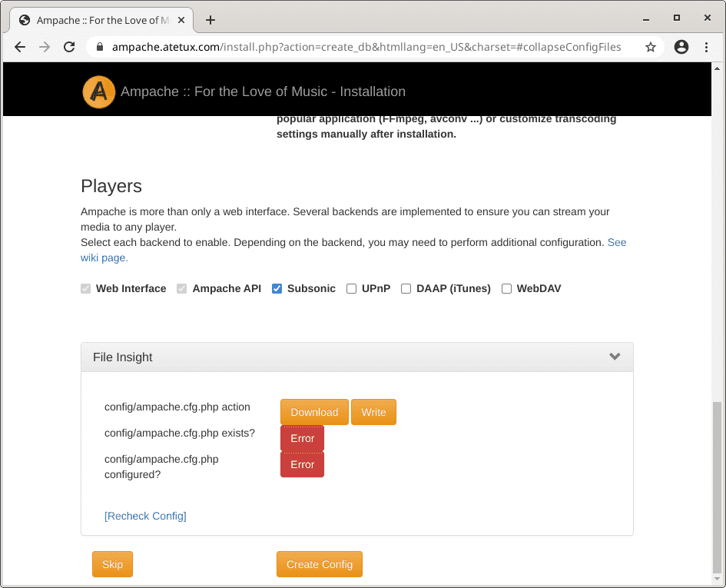Open the browser three-dot menu
Screen dimensions: 726x588
(708, 47)
